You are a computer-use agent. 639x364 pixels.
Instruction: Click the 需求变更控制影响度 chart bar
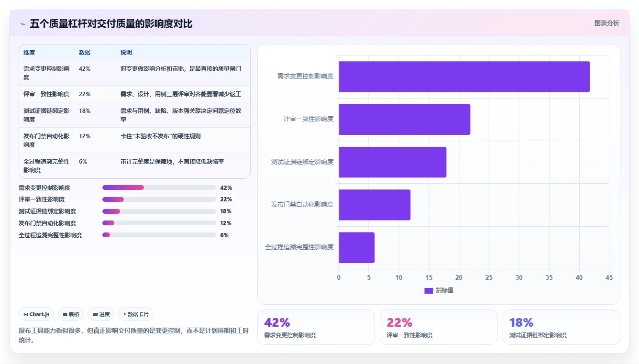[464, 77]
